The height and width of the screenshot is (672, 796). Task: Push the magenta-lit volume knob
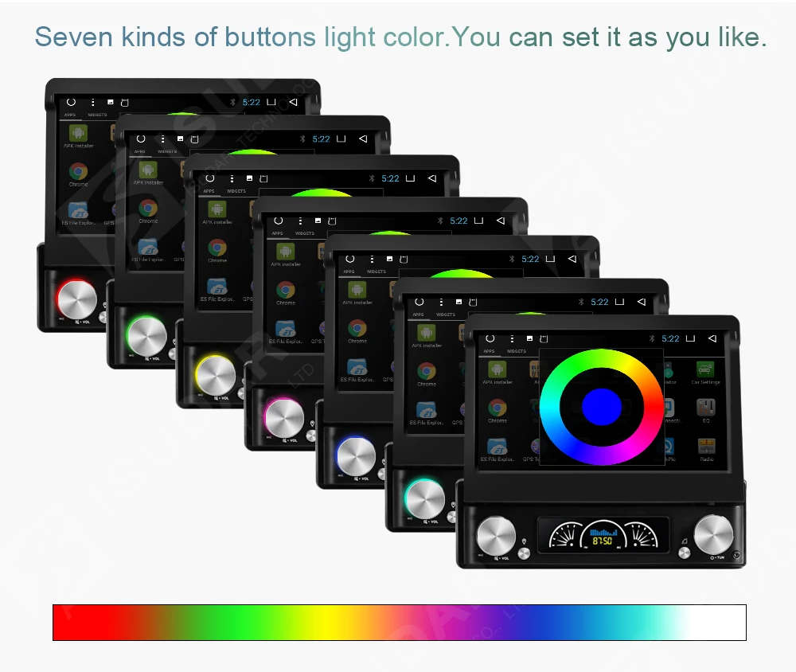tap(284, 419)
